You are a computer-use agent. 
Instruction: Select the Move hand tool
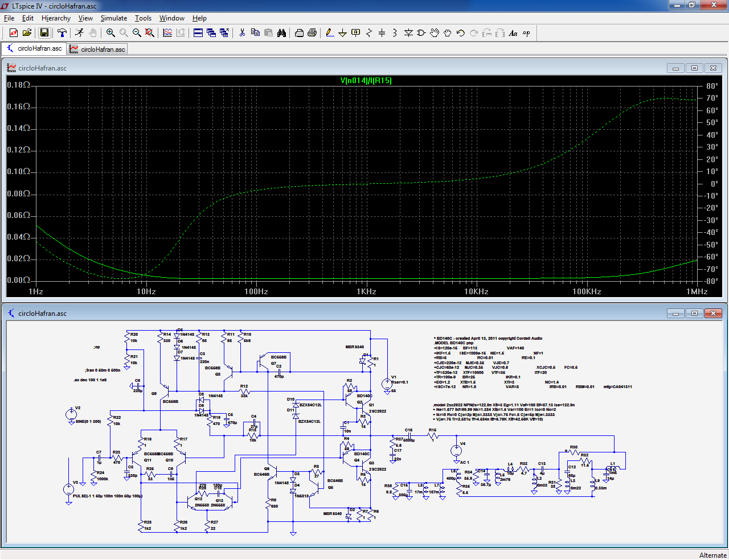click(x=435, y=33)
